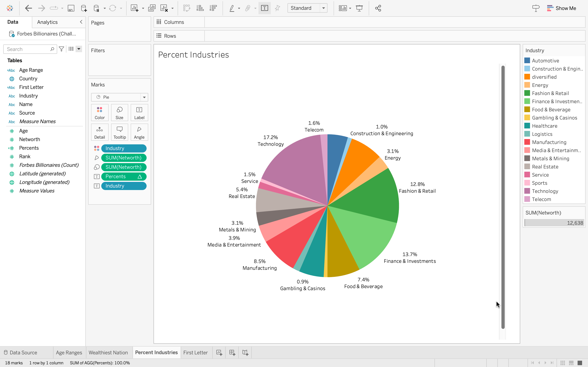Image resolution: width=588 pixels, height=367 pixels.
Task: Click the New Data Source icon
Action: pos(84,8)
